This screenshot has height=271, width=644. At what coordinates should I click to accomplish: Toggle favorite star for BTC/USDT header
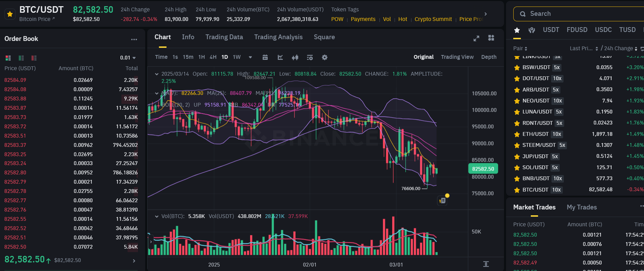(10, 14)
